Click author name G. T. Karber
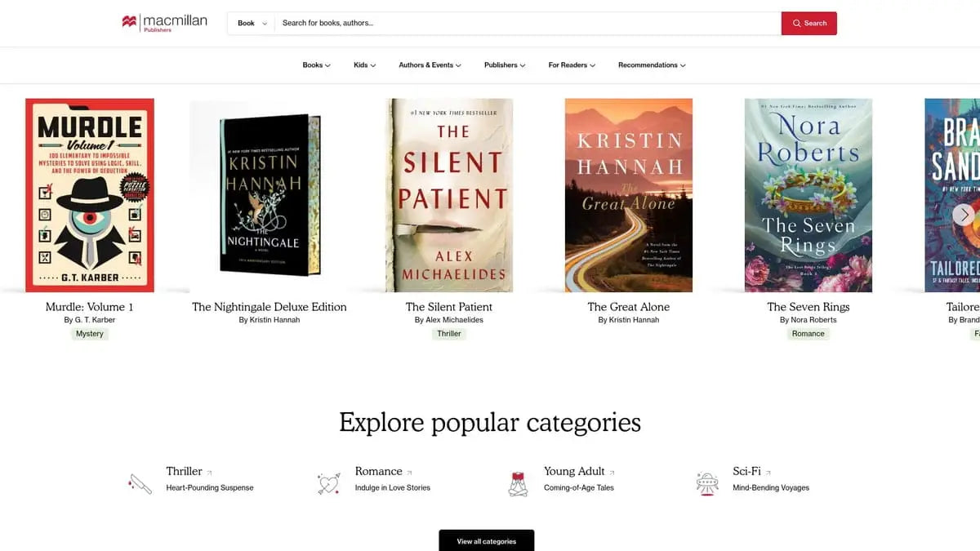 [x=96, y=320]
